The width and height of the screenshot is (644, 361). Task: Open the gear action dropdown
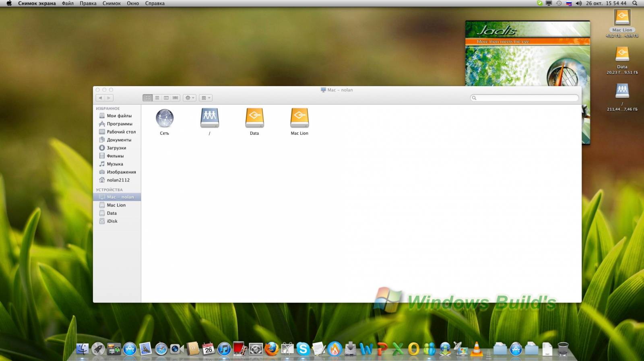(x=190, y=98)
